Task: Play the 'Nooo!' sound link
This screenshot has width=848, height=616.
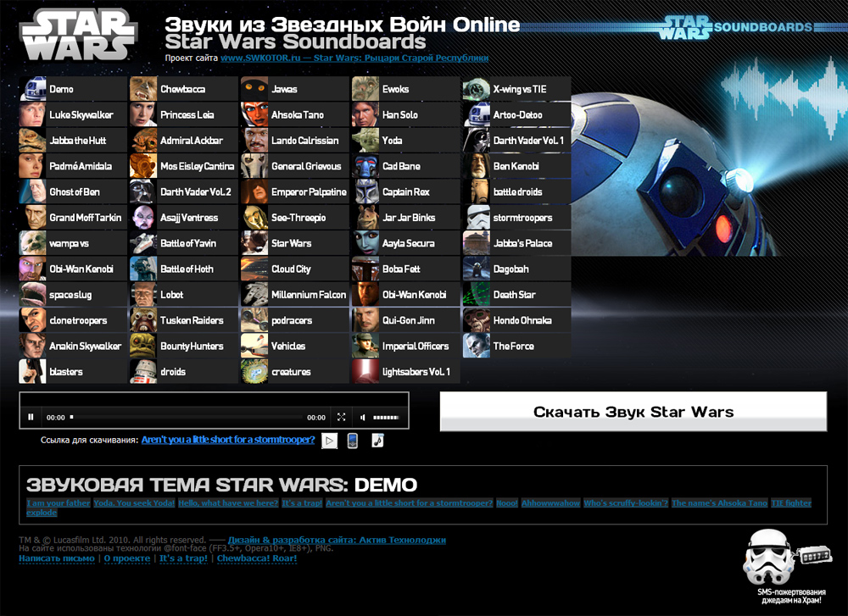Action: click(507, 503)
